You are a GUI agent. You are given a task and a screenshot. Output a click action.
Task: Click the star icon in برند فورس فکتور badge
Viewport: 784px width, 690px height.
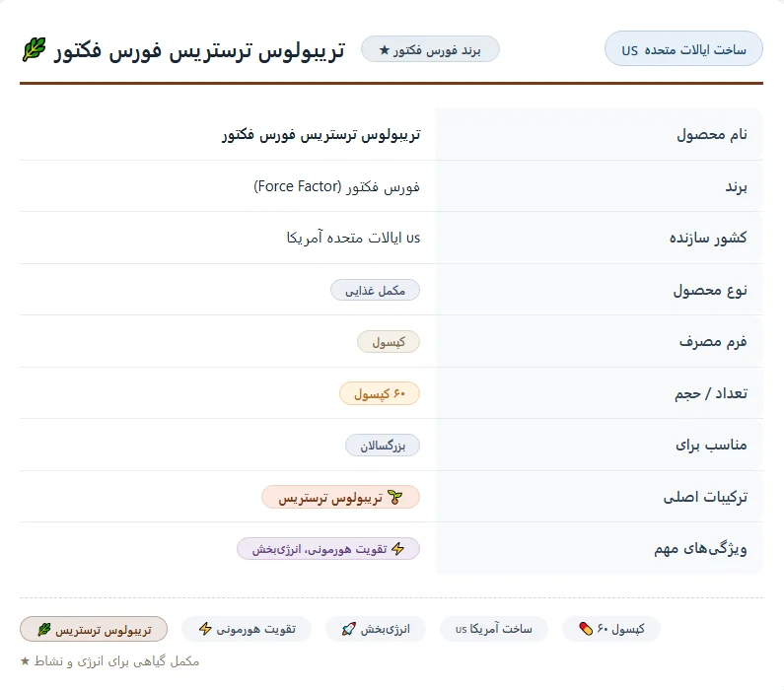pyautogui.click(x=384, y=50)
